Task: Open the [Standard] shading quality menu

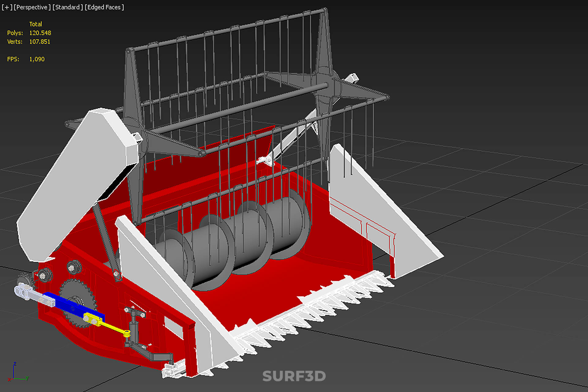Action: pyautogui.click(x=68, y=7)
